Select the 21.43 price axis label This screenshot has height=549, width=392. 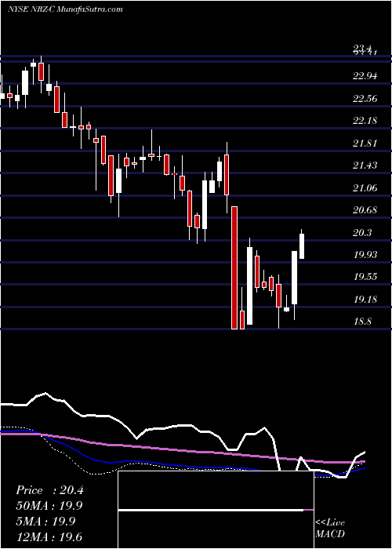(365, 165)
